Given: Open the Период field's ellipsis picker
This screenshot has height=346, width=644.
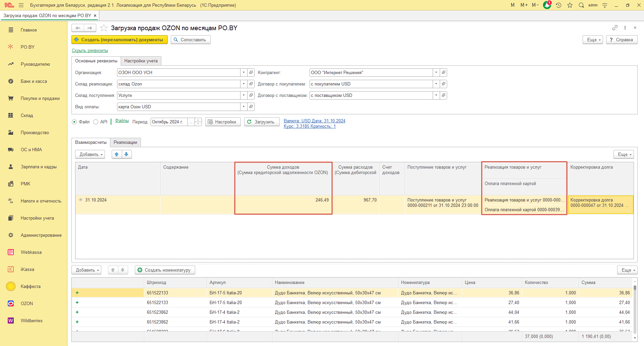Looking at the screenshot, I should click(191, 122).
